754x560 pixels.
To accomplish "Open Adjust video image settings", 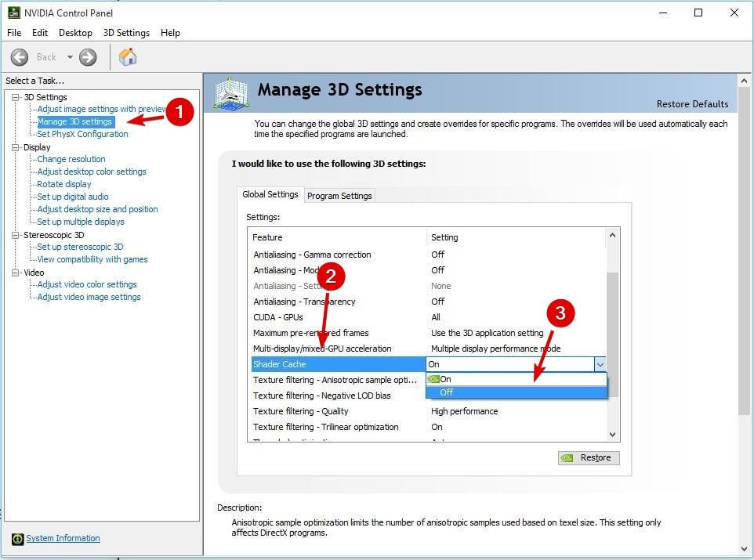I will tap(89, 297).
